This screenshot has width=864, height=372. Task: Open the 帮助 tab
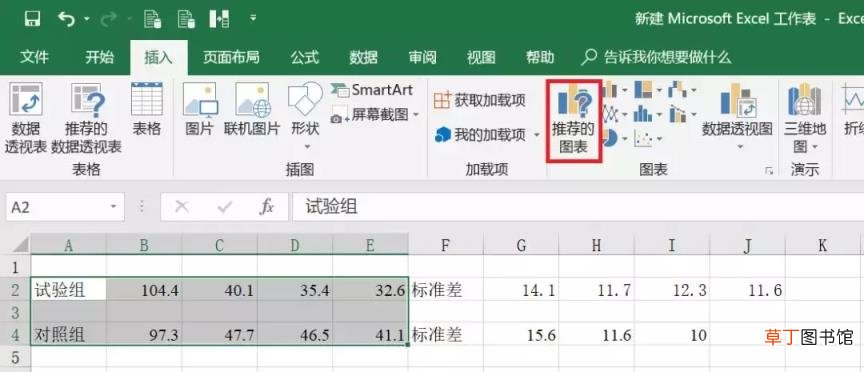540,57
